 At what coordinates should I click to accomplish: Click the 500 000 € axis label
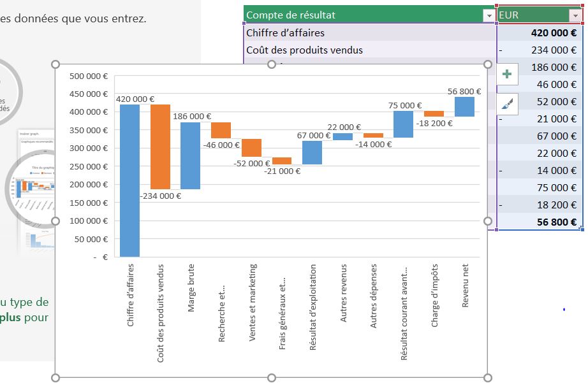(89, 76)
